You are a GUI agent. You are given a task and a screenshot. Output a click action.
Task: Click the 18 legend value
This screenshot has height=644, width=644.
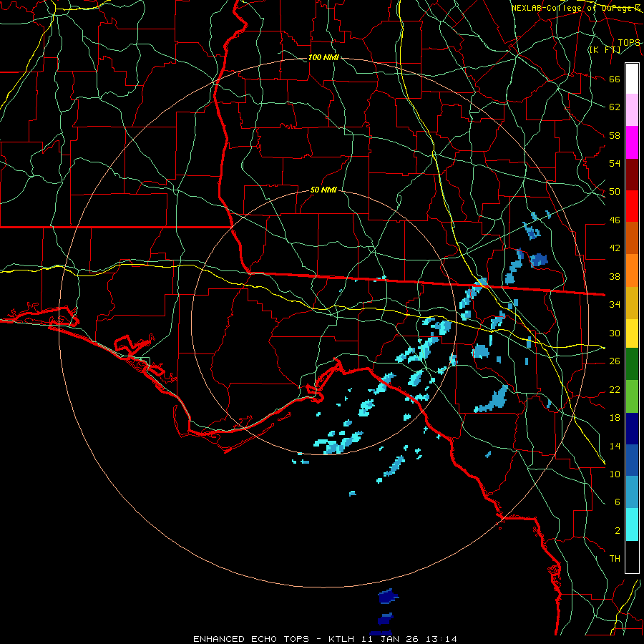(x=615, y=418)
